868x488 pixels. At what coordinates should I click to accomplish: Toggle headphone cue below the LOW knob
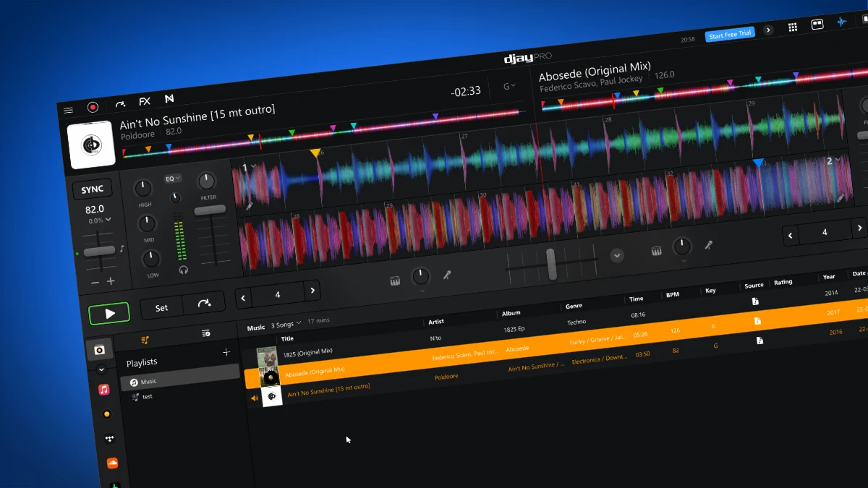pyautogui.click(x=183, y=269)
